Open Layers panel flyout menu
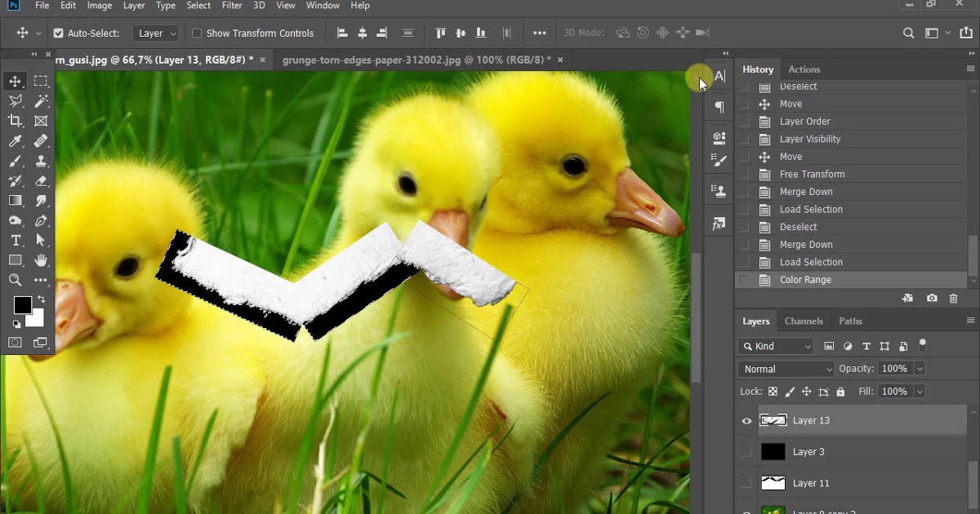Viewport: 980px width, 514px height. pos(970,321)
